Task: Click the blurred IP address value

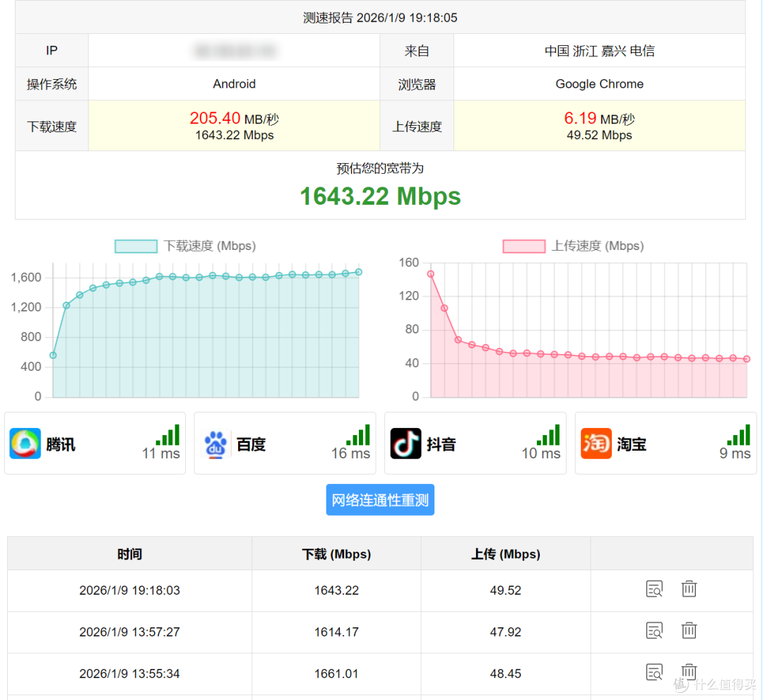Action: 234,51
